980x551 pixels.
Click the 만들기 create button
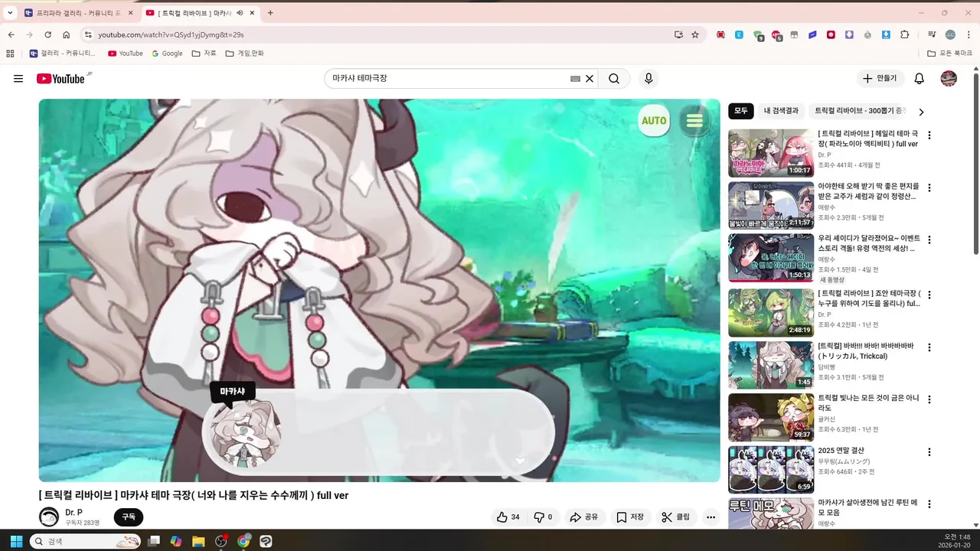[880, 79]
